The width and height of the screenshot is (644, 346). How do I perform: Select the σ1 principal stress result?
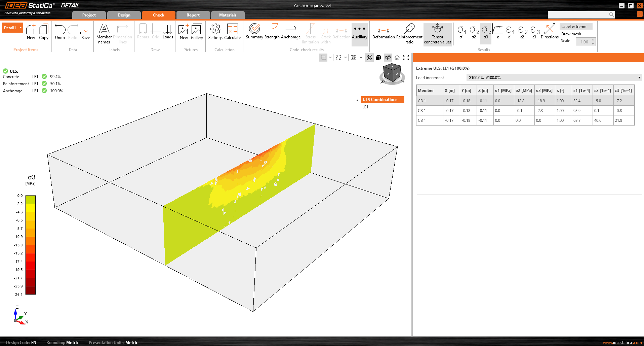point(461,32)
